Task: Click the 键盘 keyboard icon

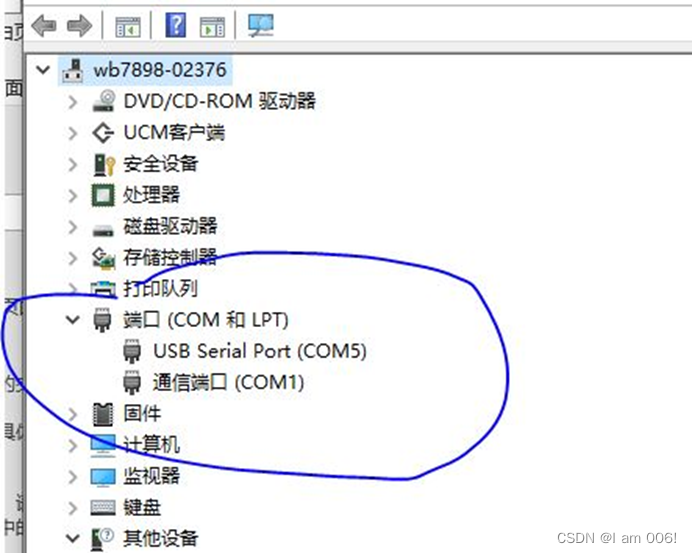Action: (x=103, y=508)
